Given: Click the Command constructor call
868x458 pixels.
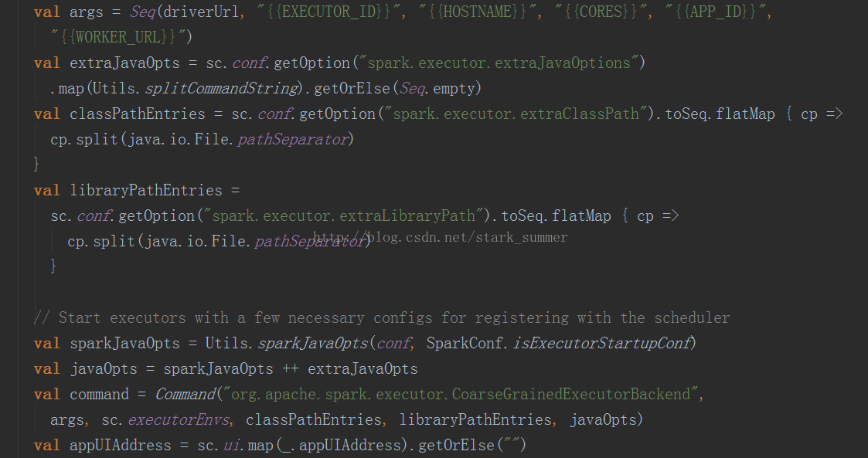Looking at the screenshot, I should pyautogui.click(x=185, y=394).
